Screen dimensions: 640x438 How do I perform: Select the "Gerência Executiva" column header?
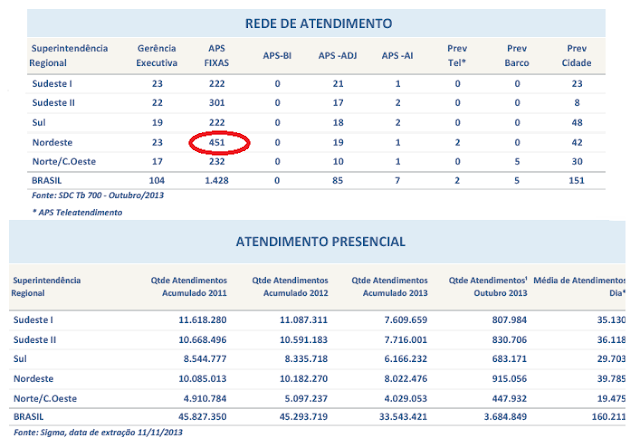(x=157, y=56)
